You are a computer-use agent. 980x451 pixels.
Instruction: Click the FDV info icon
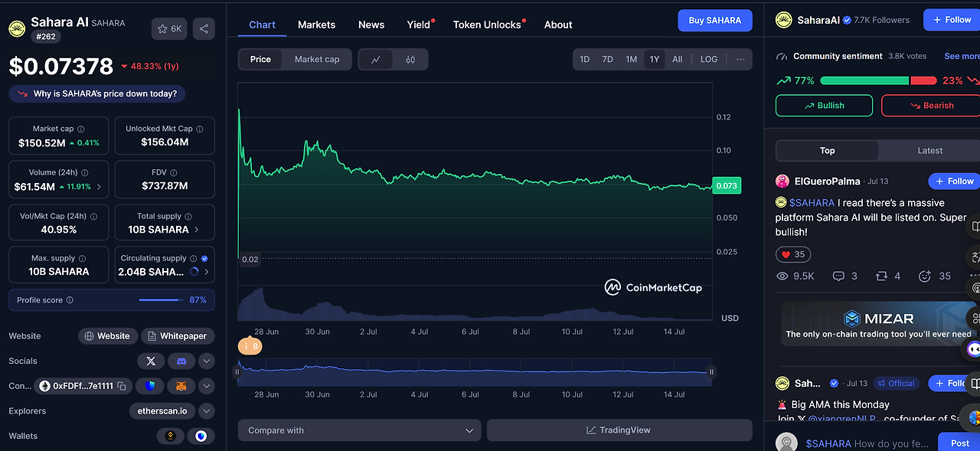point(174,173)
